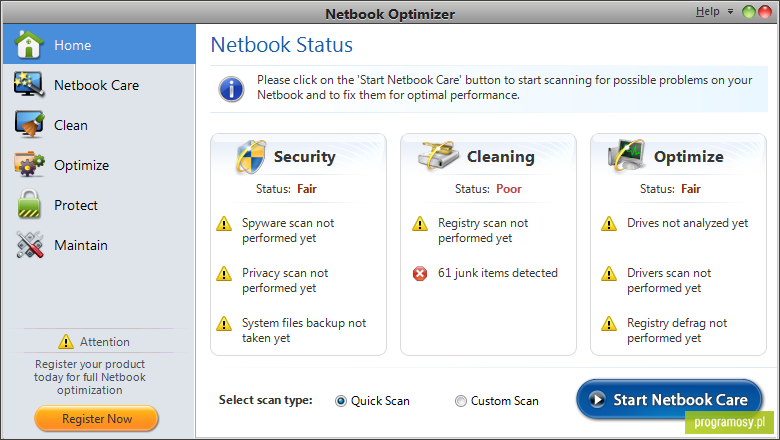Select the Quick Scan radio button

341,401
